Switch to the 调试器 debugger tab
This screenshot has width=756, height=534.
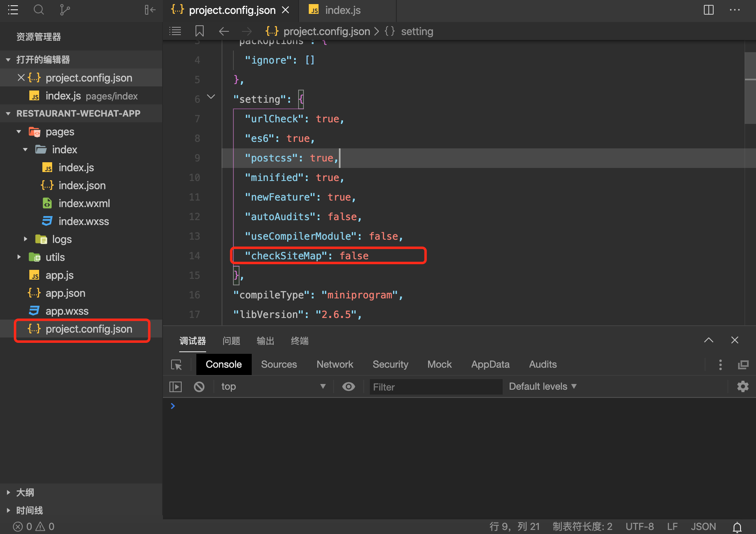[x=193, y=341]
